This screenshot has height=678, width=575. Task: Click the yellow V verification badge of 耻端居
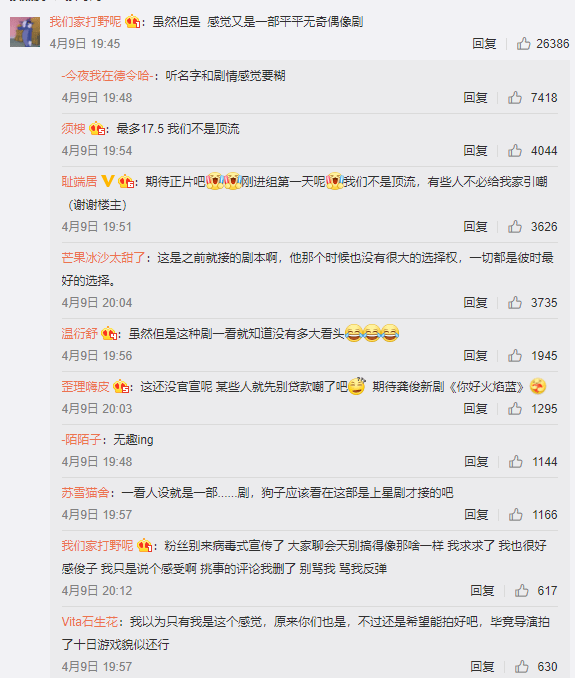108,181
